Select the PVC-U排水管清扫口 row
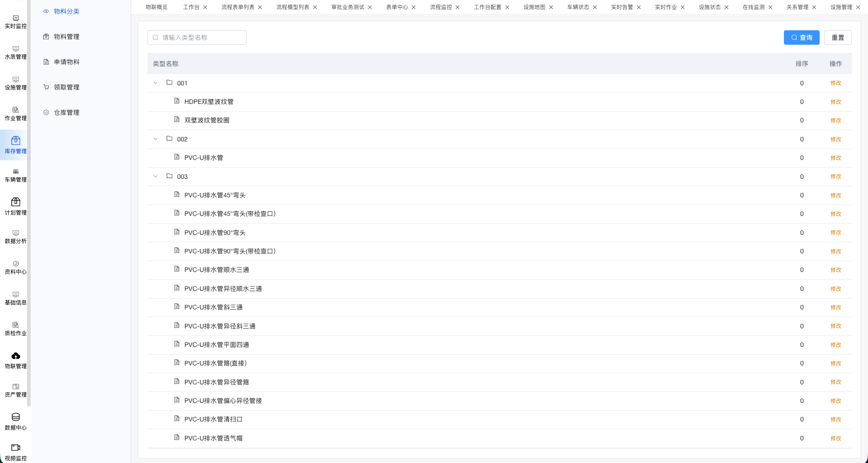This screenshot has width=868, height=463. tap(213, 420)
